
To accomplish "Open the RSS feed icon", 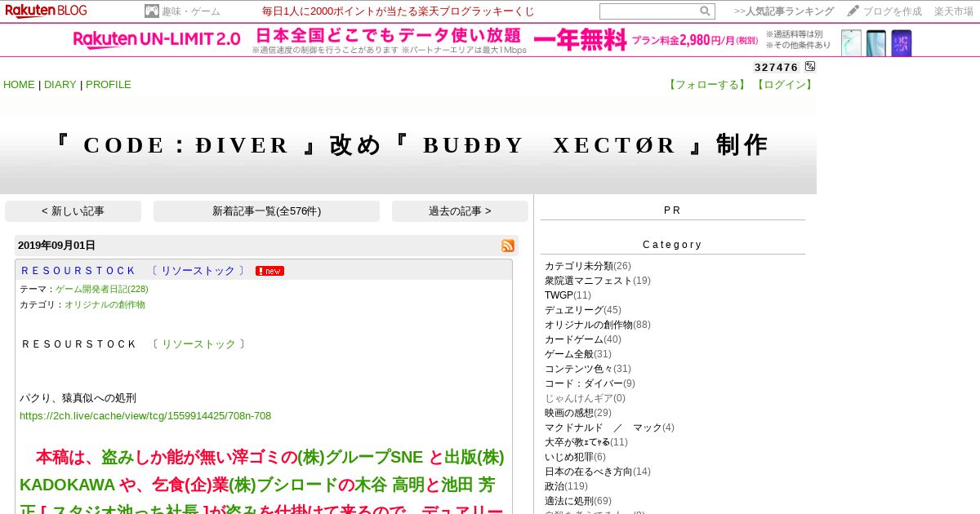I will pos(508,246).
